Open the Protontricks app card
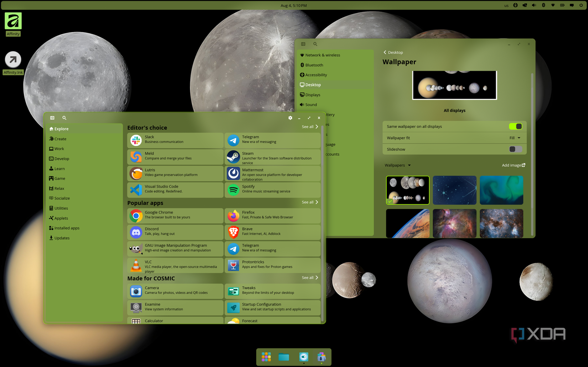588x367 pixels. [x=272, y=265]
